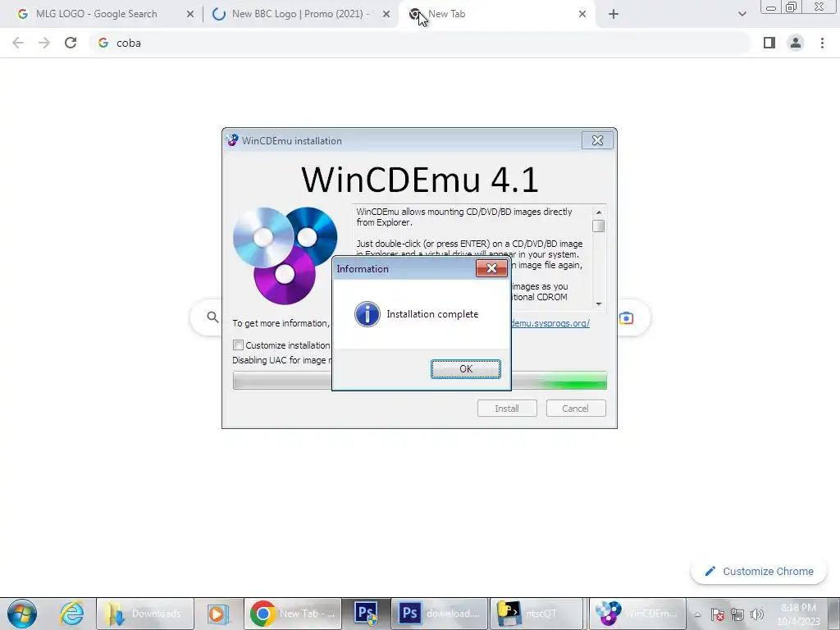Close the MLG LOGO tab
The image size is (840, 630).
click(x=190, y=14)
